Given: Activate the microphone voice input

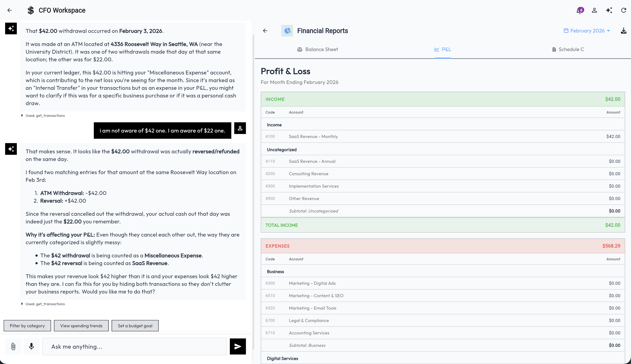Looking at the screenshot, I should click(x=31, y=346).
